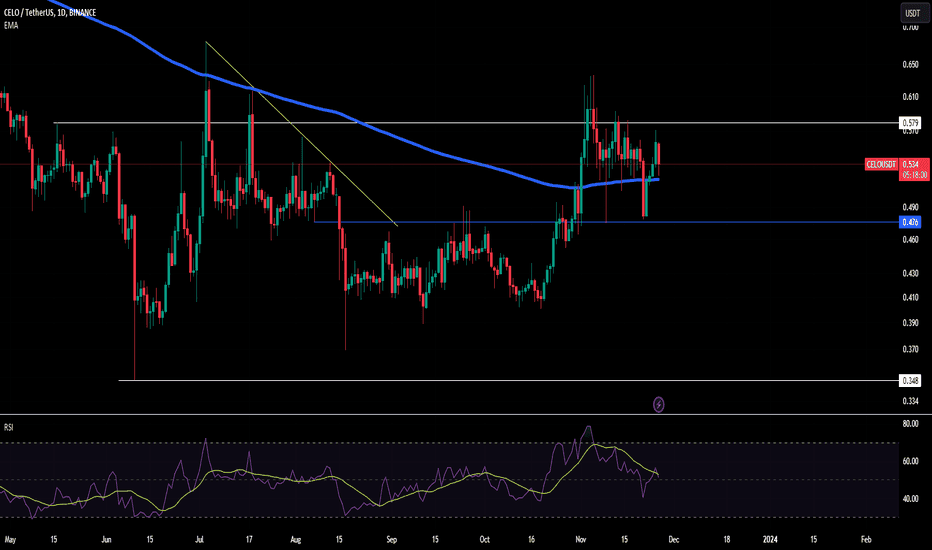Click the pane separator above the RSI panel
The height and width of the screenshot is (550, 932).
coord(450,414)
